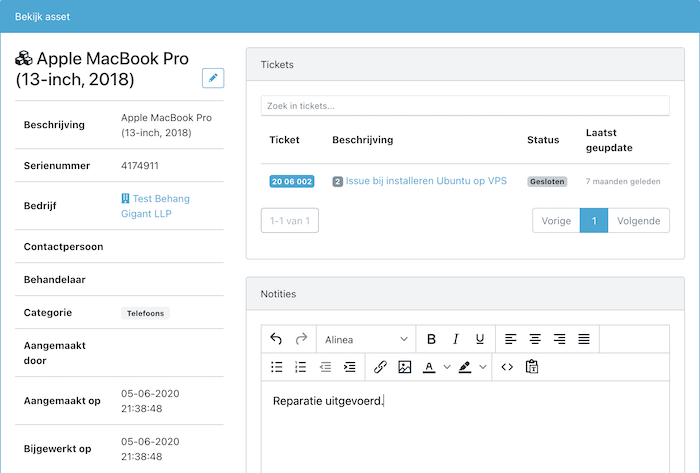The image size is (700, 473).
Task: Sort by the Ticket column header
Action: click(x=284, y=140)
